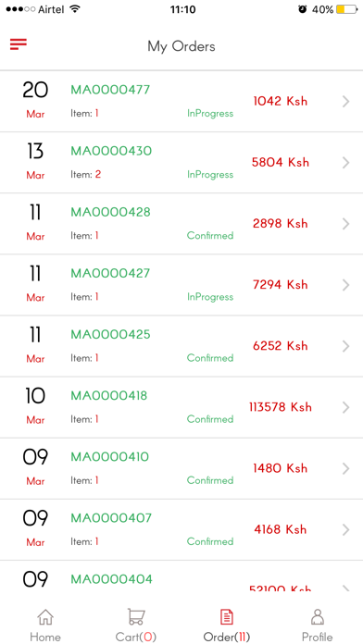363x644 pixels.
Task: Select the 20 Mar order date
Action: [x=35, y=100]
